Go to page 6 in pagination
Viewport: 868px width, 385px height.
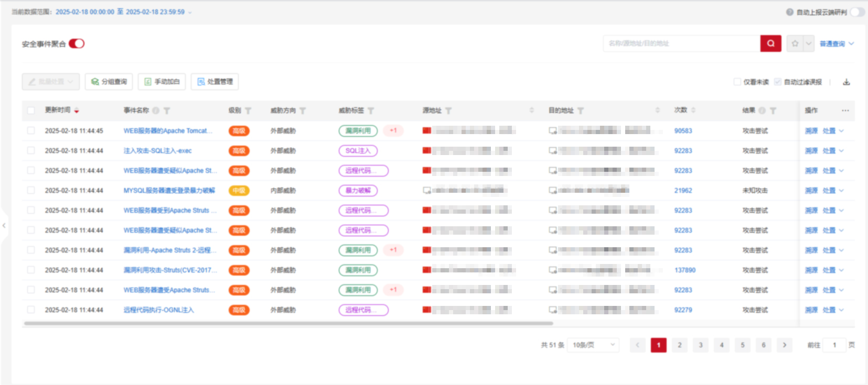[x=764, y=345]
